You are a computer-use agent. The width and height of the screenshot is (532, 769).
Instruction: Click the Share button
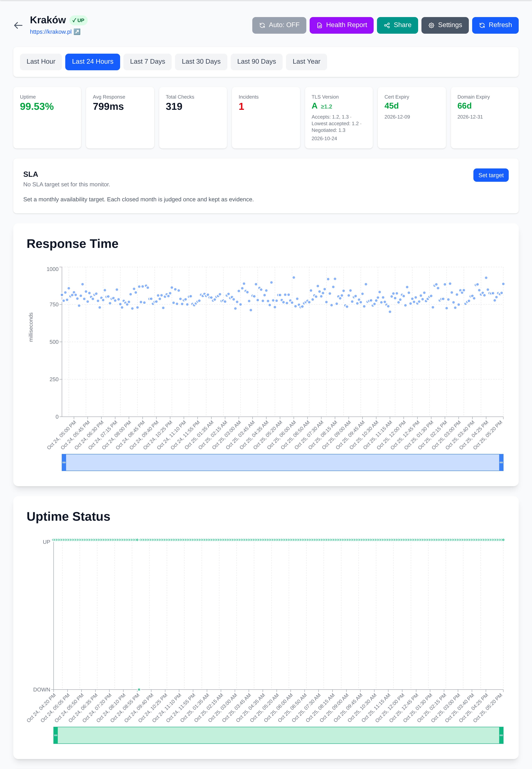coord(397,25)
